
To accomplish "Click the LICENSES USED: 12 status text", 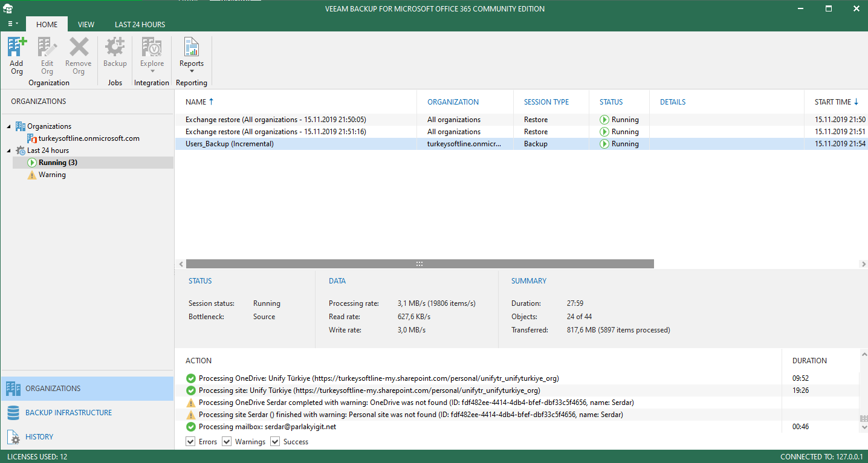I will [x=37, y=457].
